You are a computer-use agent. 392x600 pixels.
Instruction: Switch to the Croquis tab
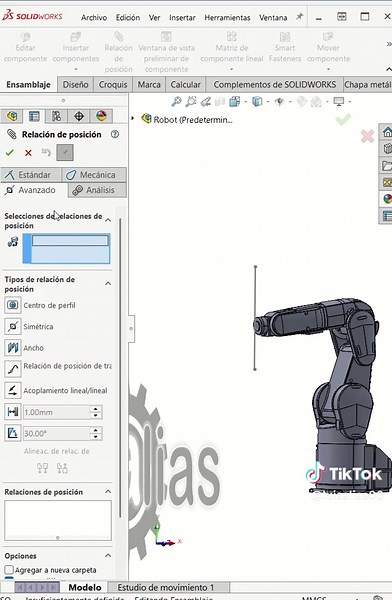tap(113, 85)
